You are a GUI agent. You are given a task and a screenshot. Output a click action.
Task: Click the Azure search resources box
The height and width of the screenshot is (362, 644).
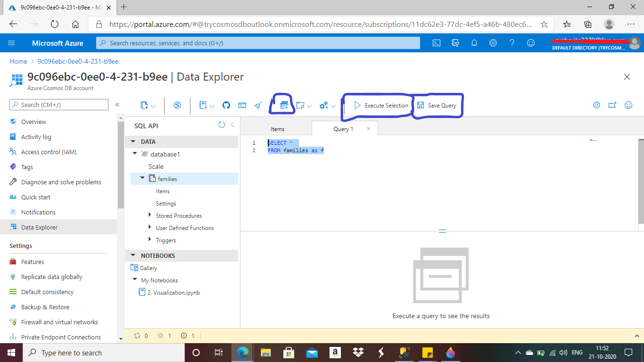coord(258,43)
